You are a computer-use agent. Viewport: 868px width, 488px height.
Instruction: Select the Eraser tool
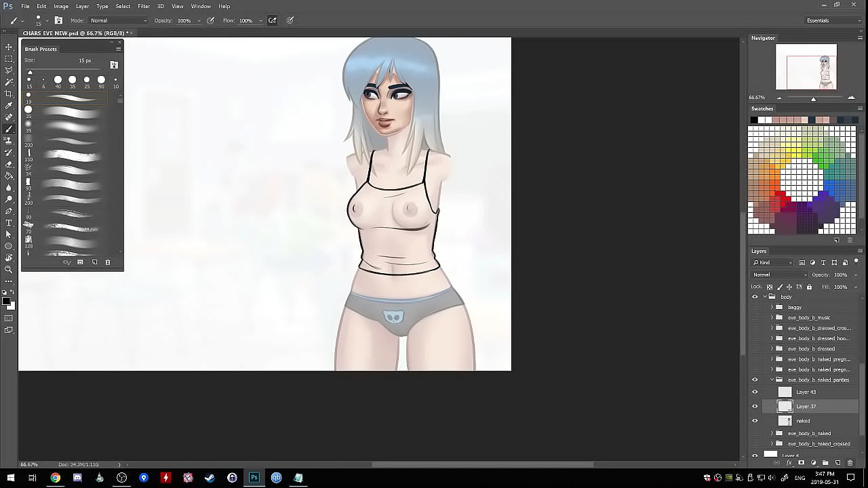[x=9, y=164]
